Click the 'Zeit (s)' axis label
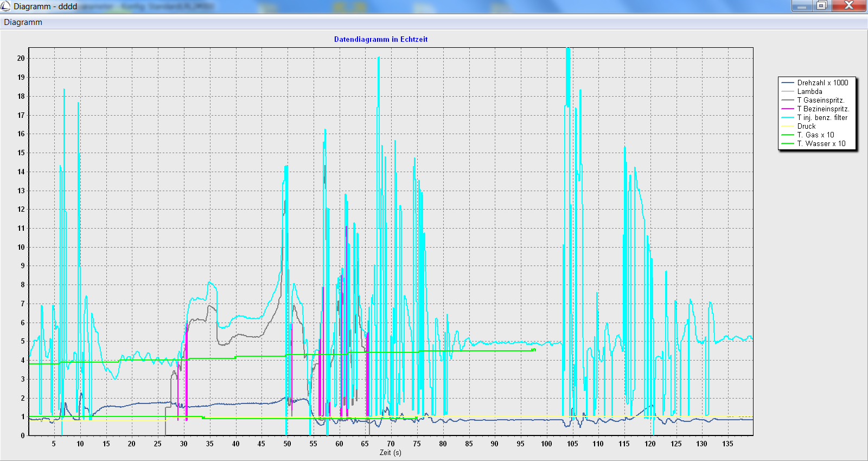Viewport: 868px width, 461px height. pos(391,452)
